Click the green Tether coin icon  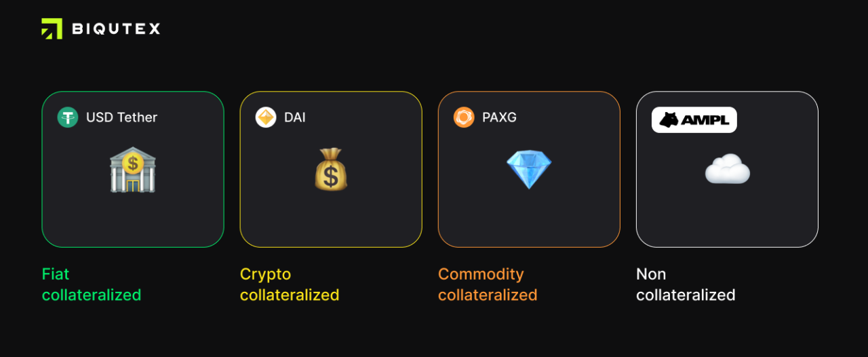click(x=68, y=117)
